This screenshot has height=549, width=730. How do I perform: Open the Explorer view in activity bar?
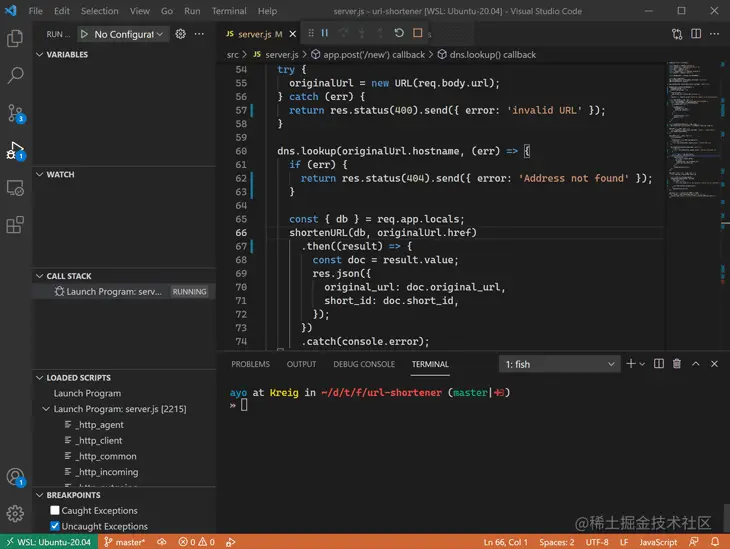(15, 38)
